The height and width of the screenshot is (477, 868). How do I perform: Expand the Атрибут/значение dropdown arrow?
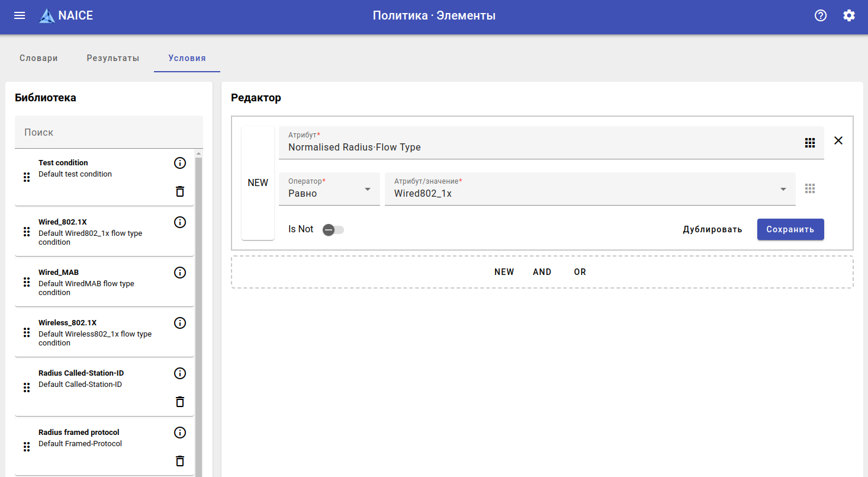(783, 189)
